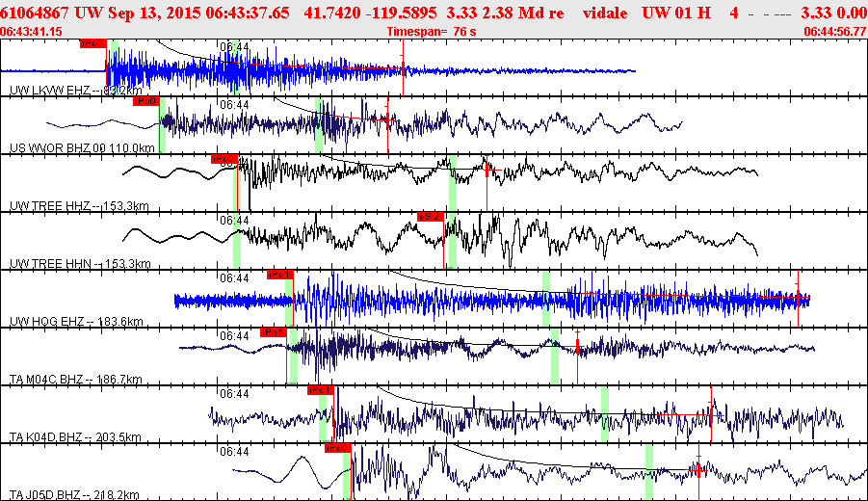Select station label TA K04D BHZ 203.5km

pos(75,437)
